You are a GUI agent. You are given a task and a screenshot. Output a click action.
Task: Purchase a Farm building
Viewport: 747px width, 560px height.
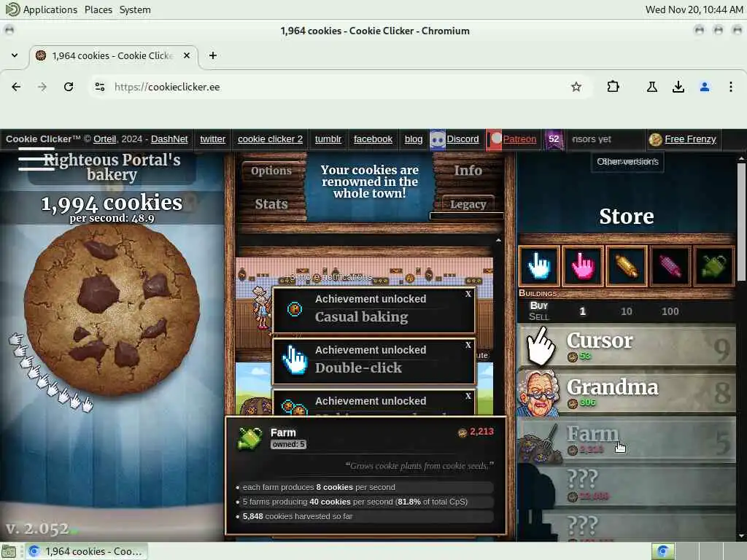[x=627, y=439]
